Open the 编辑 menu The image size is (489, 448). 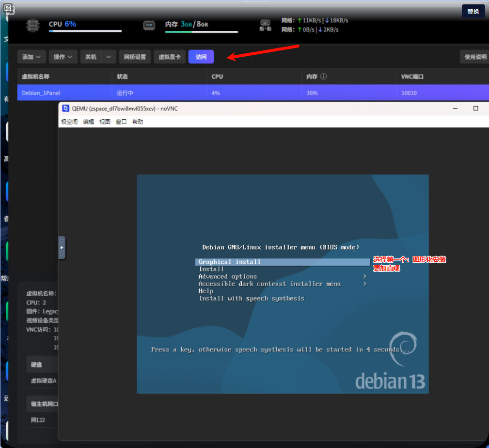point(89,122)
